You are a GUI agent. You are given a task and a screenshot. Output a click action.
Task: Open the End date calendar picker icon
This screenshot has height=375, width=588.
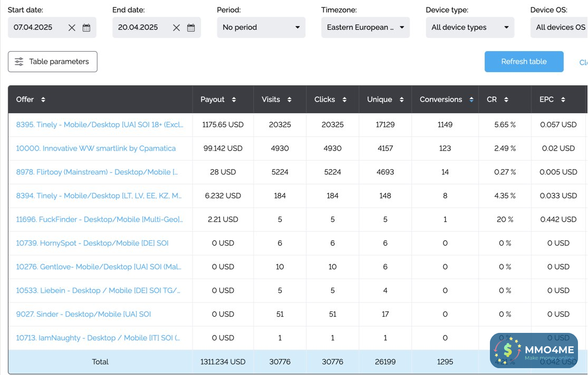click(191, 28)
